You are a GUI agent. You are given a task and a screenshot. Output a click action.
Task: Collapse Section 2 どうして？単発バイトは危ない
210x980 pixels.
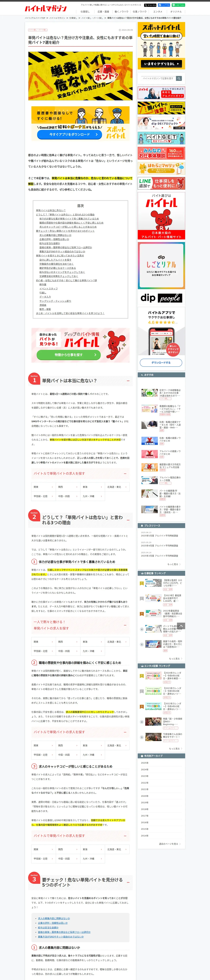coord(128,520)
